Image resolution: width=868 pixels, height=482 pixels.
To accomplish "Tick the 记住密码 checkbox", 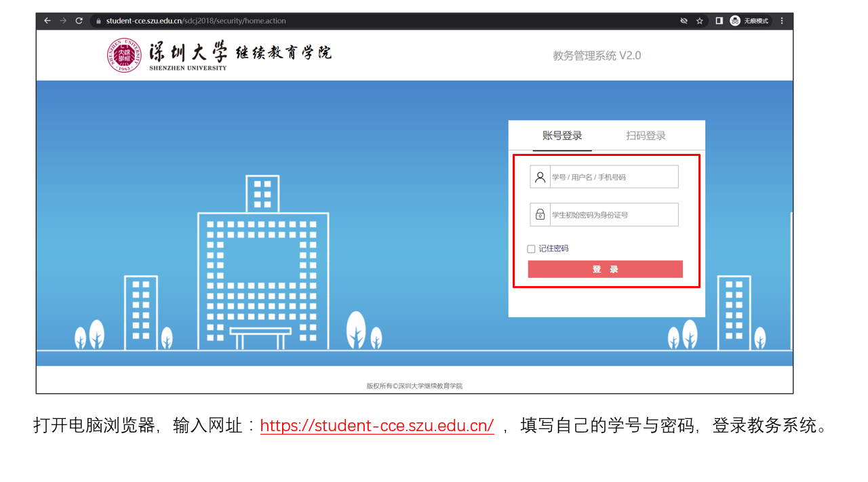I will 531,249.
